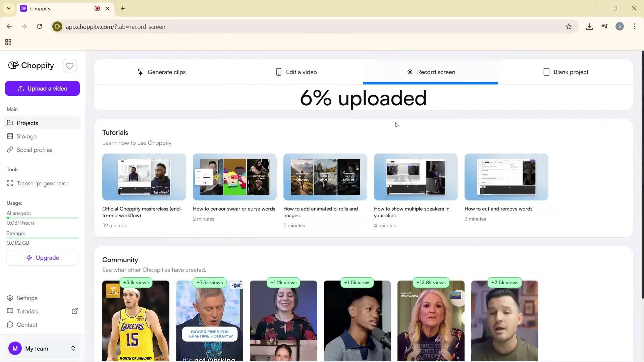Click the AI analysis usage progress bar
The image size is (644, 362).
pos(42,218)
